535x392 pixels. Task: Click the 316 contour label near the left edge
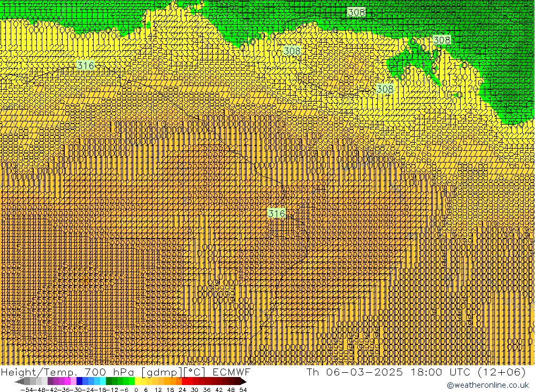click(x=86, y=65)
